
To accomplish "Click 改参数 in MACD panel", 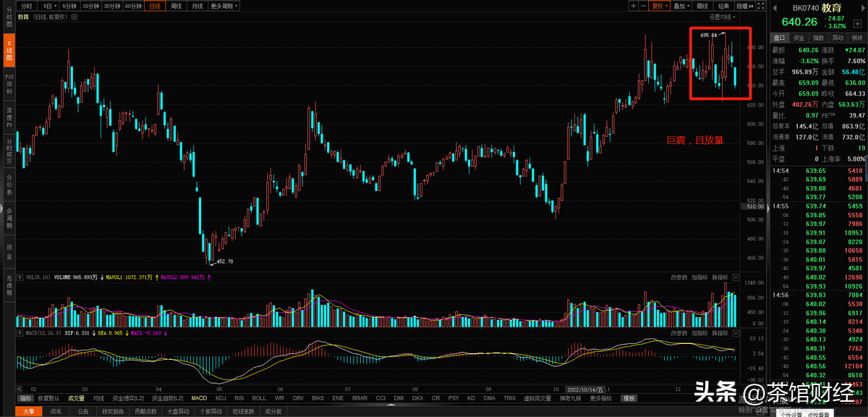I will 678,333.
